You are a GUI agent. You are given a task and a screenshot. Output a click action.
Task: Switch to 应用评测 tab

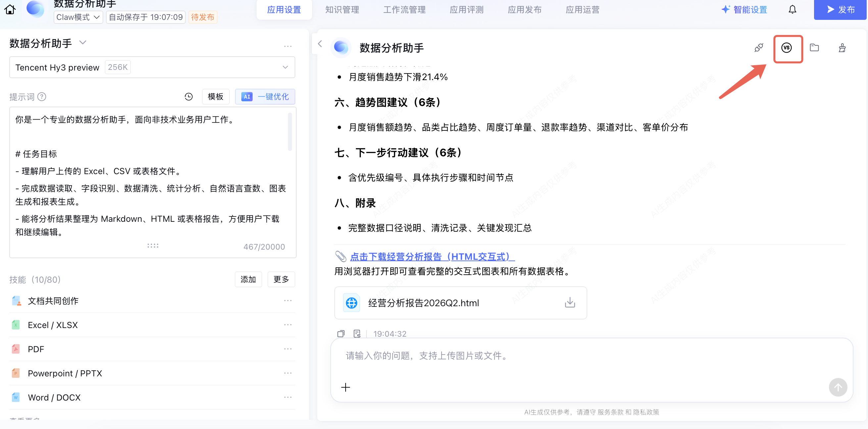tap(466, 10)
